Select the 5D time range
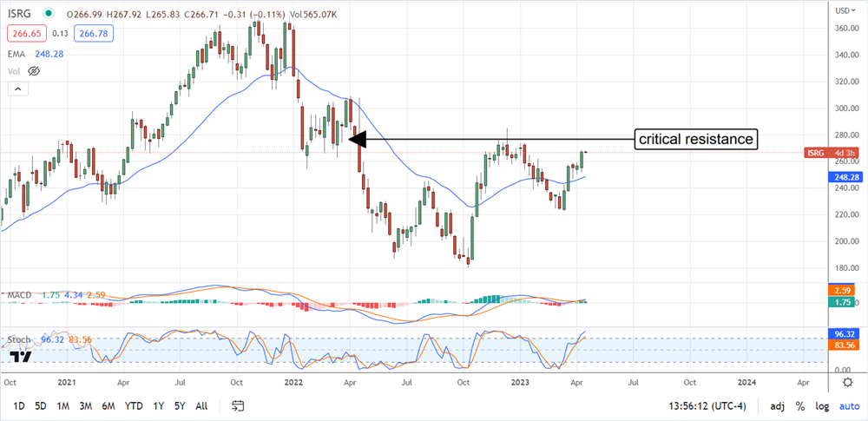This screenshot has width=868, height=421. (x=41, y=406)
